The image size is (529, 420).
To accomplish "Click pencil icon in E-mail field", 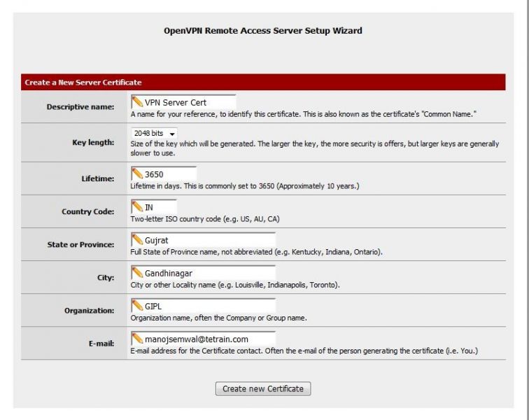I will coord(137,339).
